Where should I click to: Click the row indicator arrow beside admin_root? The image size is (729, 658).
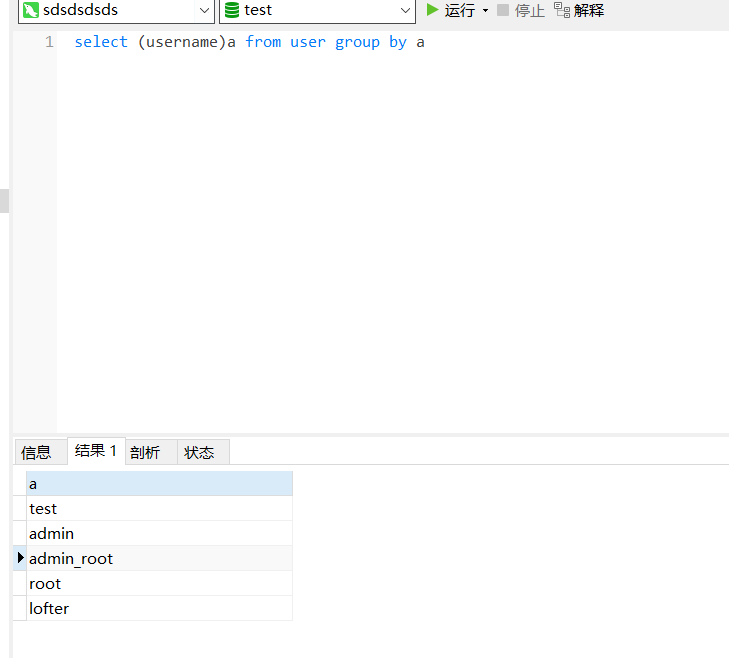tap(20, 558)
